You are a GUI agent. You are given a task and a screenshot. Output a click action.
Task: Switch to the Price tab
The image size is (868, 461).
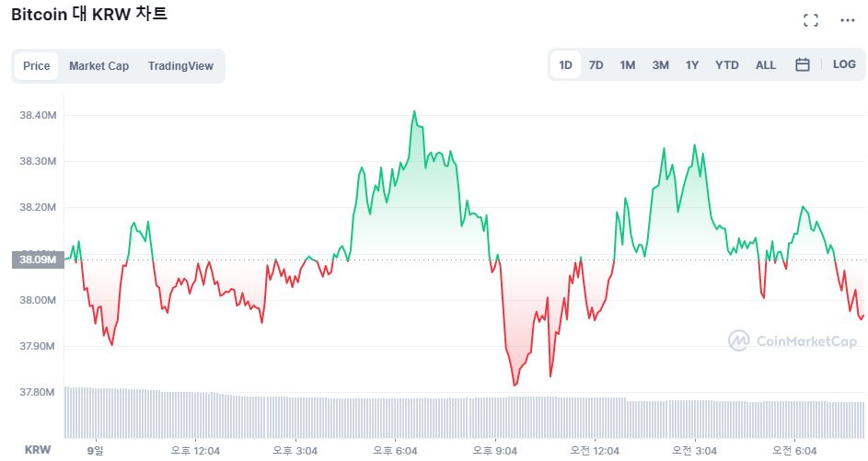[x=37, y=66]
